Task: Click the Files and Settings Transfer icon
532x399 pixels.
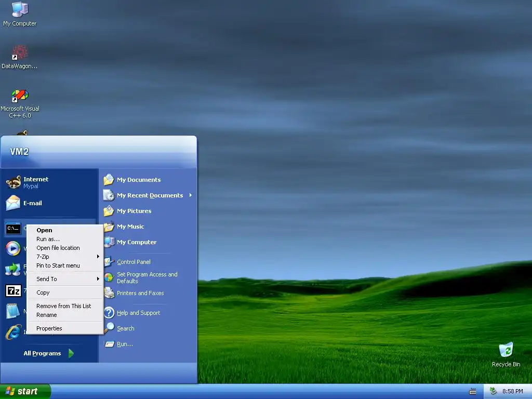Action: (x=13, y=270)
